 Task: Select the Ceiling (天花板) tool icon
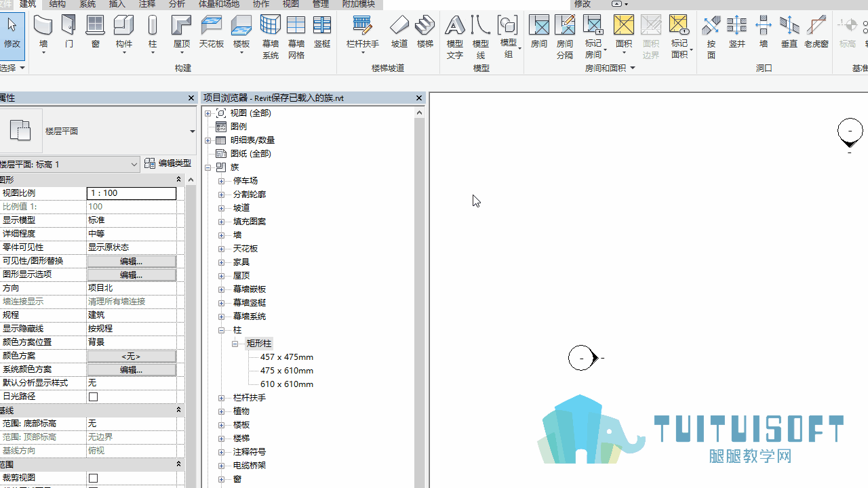[212, 26]
